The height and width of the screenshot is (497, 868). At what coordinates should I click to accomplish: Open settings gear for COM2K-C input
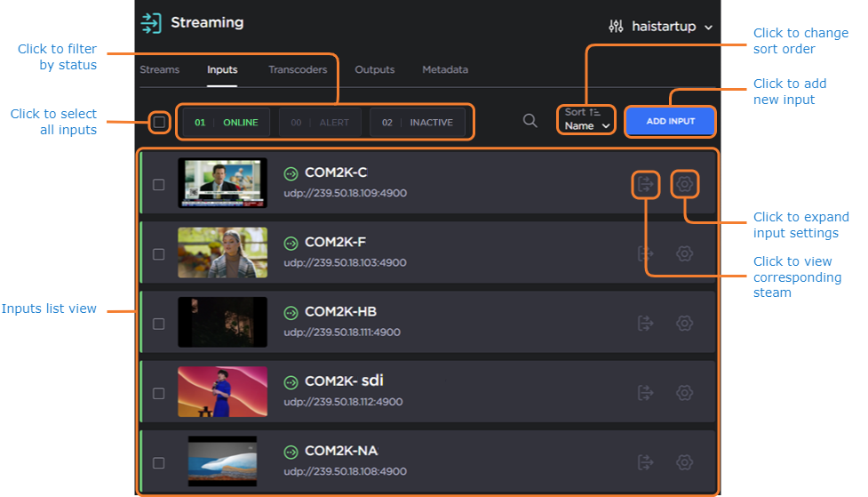coord(684,184)
